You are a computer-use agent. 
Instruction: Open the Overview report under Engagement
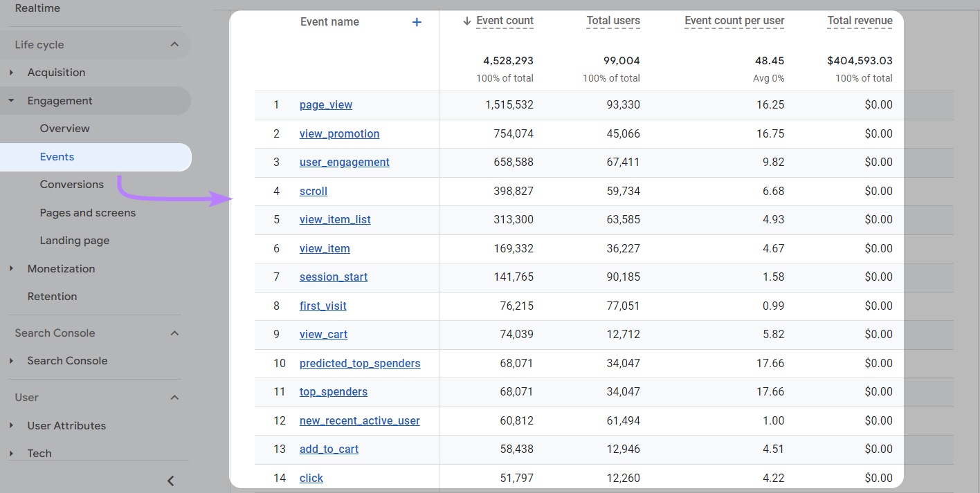64,128
